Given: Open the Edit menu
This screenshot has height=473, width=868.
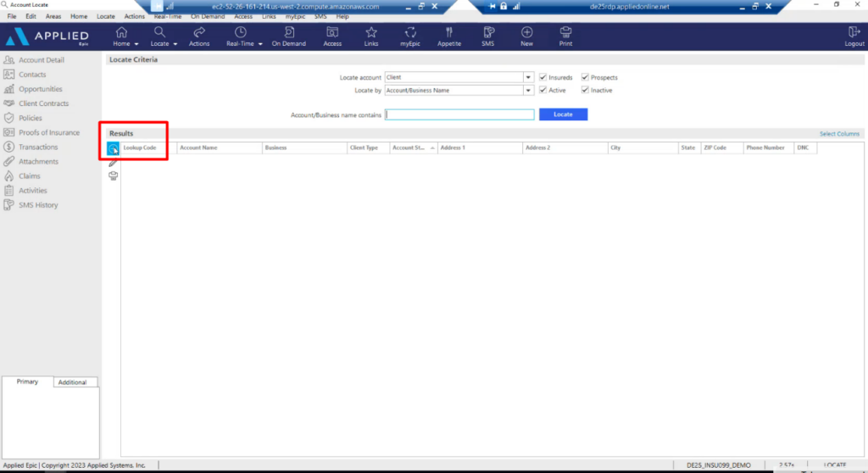Looking at the screenshot, I should [31, 17].
